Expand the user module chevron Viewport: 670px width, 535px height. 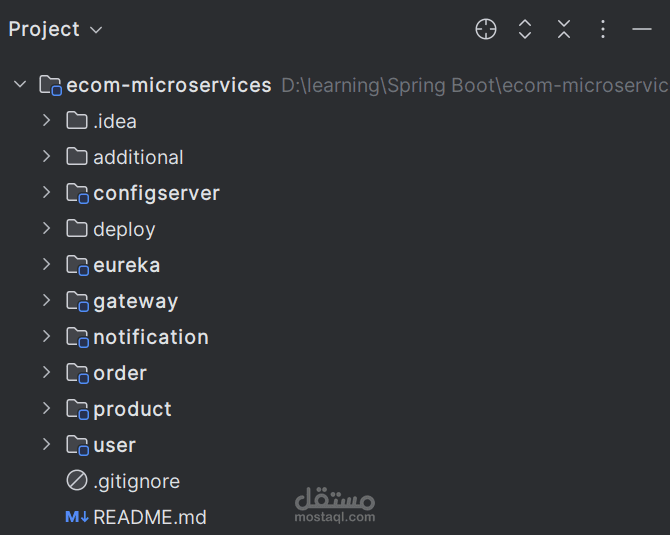coord(46,445)
